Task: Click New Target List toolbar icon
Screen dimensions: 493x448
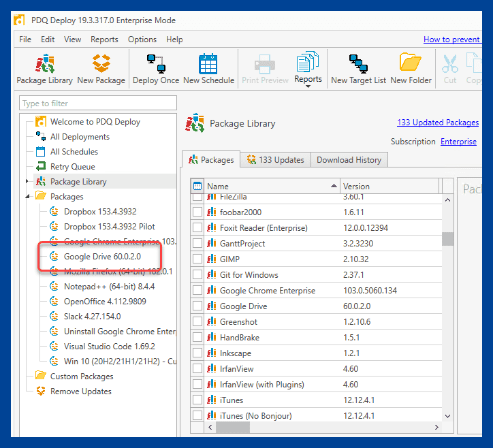Action: coord(358,64)
